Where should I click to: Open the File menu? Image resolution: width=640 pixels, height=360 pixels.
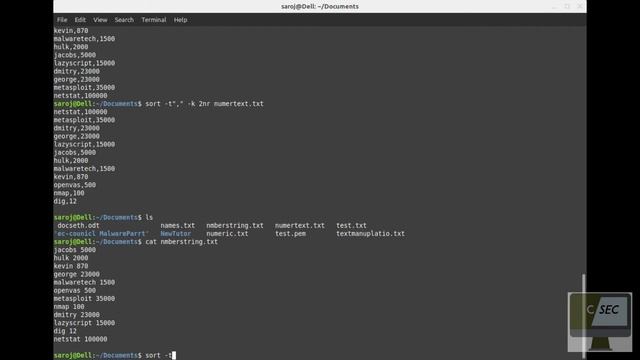[x=62, y=20]
